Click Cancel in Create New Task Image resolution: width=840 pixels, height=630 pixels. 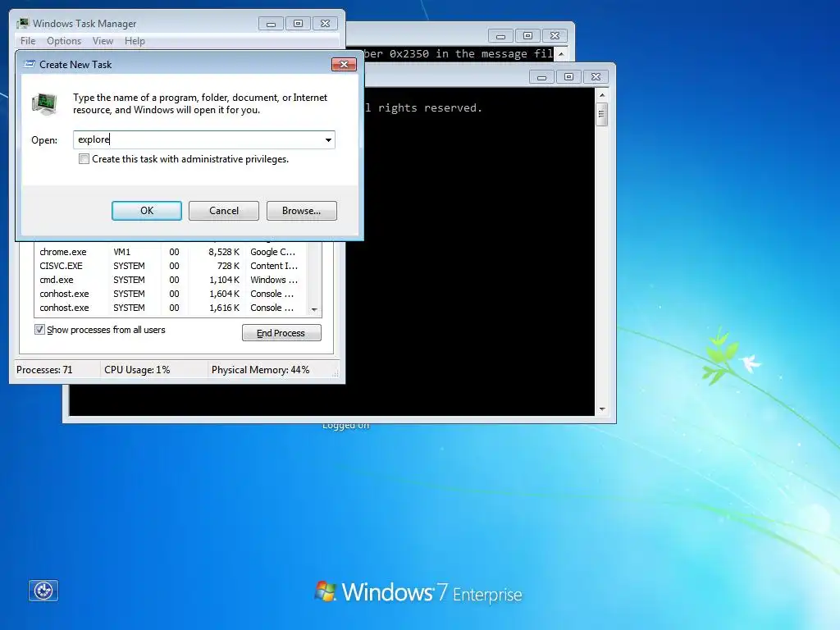point(224,211)
